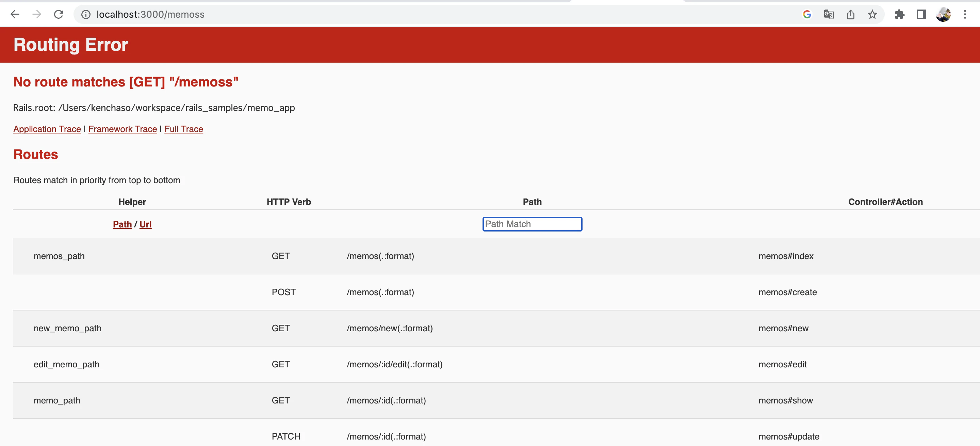Open Chrome three-dot menu

[965, 14]
